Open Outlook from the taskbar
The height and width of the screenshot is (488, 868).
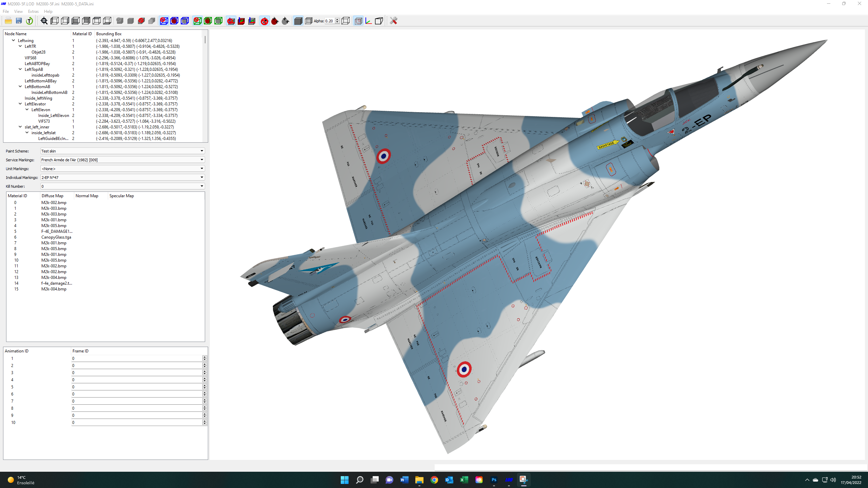[449, 480]
